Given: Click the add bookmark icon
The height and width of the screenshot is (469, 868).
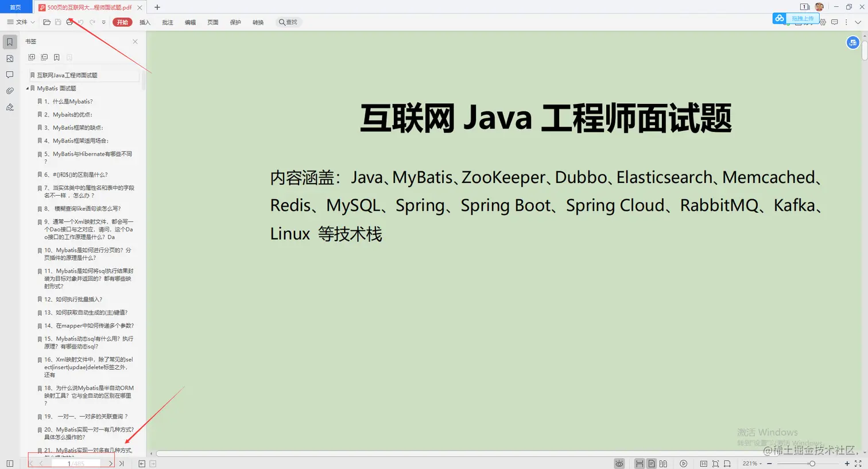Looking at the screenshot, I should (57, 57).
